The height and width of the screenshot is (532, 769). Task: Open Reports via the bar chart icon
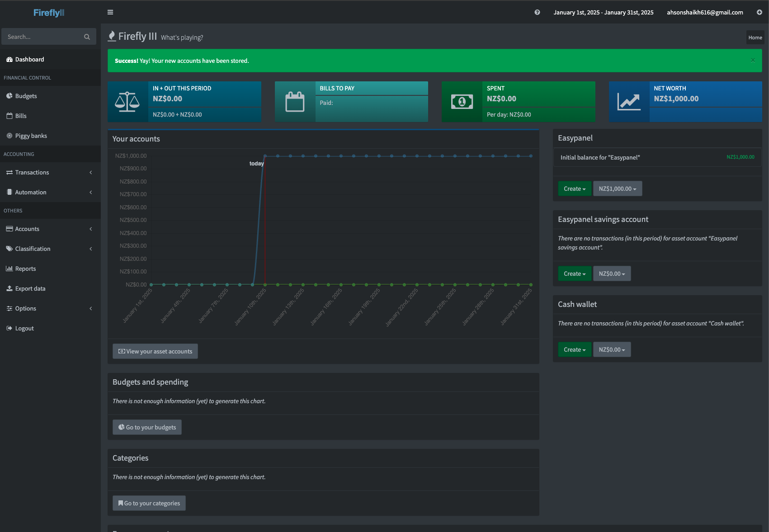click(9, 268)
